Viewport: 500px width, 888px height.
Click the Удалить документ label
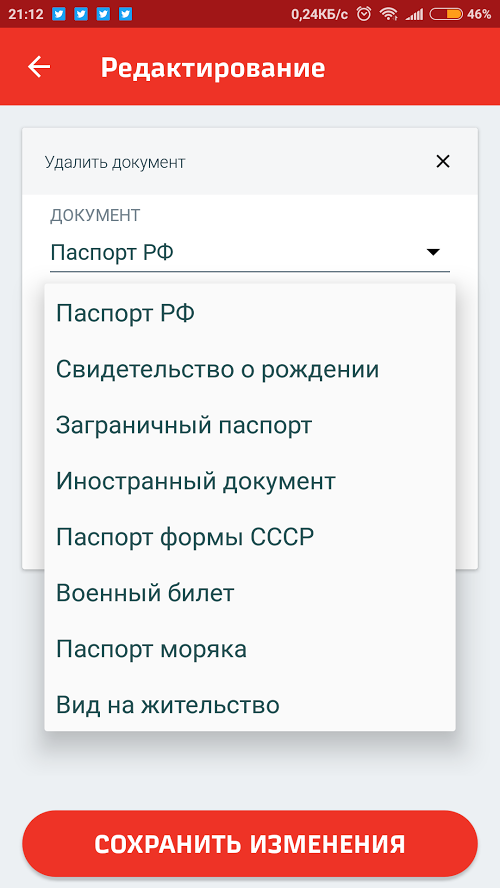coord(115,163)
